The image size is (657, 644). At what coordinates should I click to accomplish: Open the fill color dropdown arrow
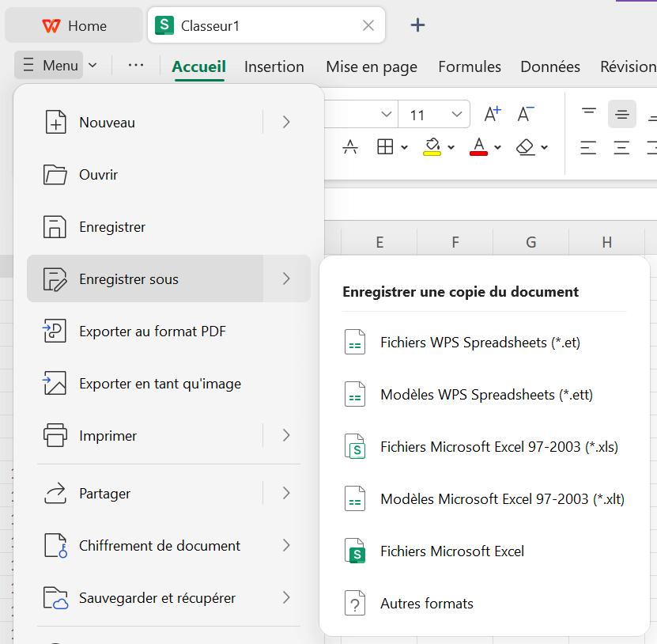pyautogui.click(x=451, y=147)
